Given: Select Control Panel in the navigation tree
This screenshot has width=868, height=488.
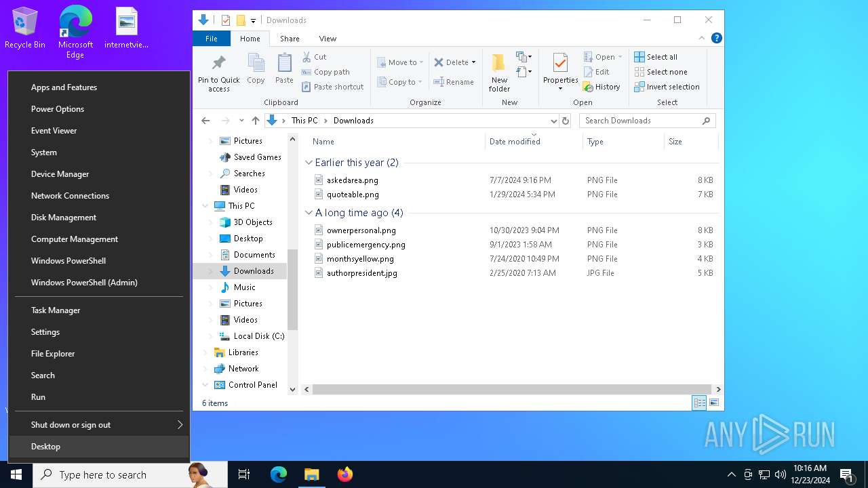Looking at the screenshot, I should pyautogui.click(x=252, y=385).
